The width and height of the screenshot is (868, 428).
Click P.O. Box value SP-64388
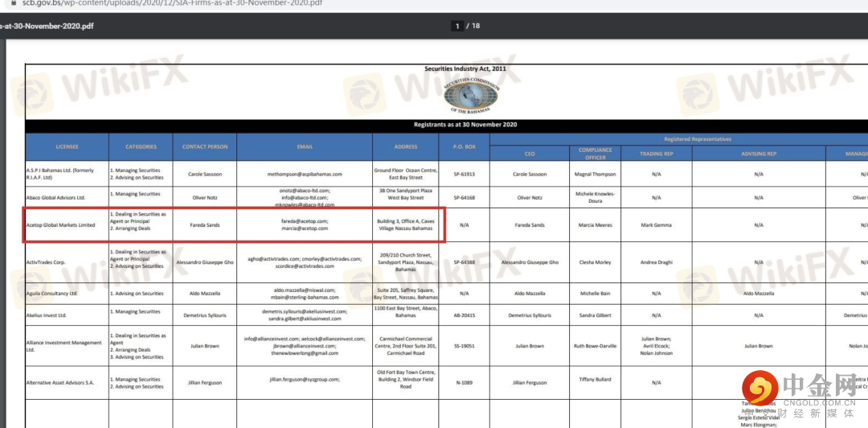464,262
